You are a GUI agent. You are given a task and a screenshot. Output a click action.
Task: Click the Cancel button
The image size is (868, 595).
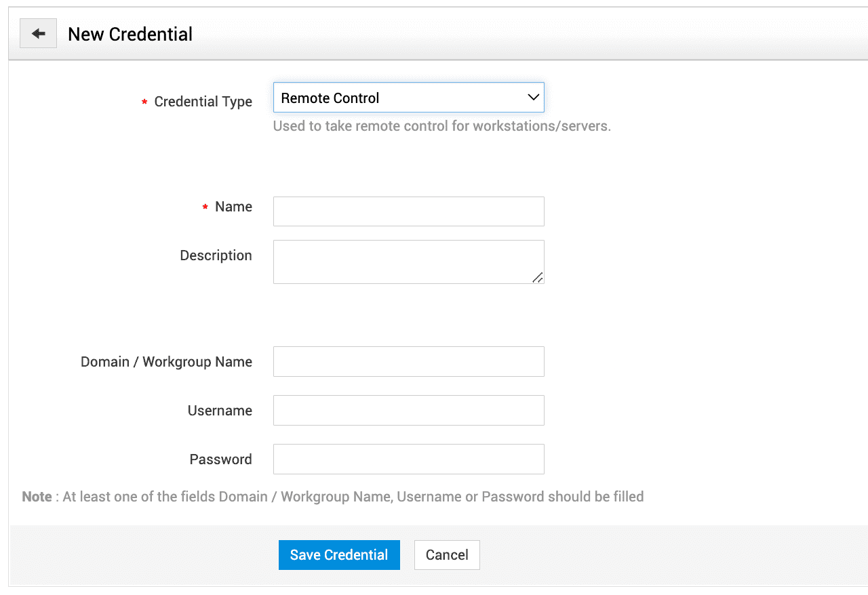click(447, 555)
